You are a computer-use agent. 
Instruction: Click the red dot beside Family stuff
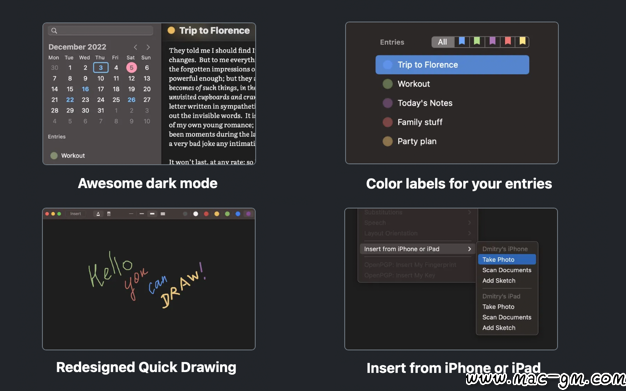tap(387, 122)
